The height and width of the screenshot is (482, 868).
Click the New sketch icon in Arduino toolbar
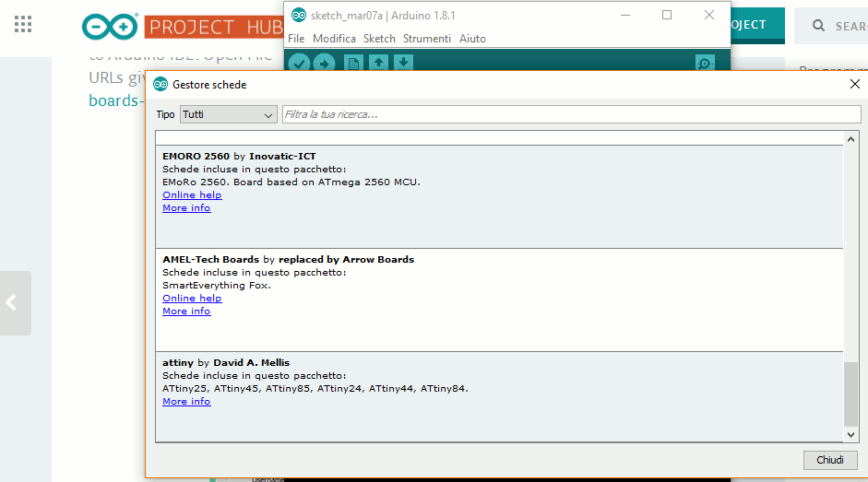coord(353,63)
